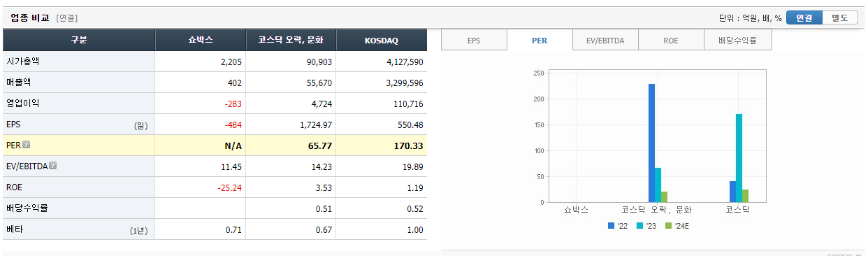Select the 별도 toggle button

pyautogui.click(x=839, y=17)
